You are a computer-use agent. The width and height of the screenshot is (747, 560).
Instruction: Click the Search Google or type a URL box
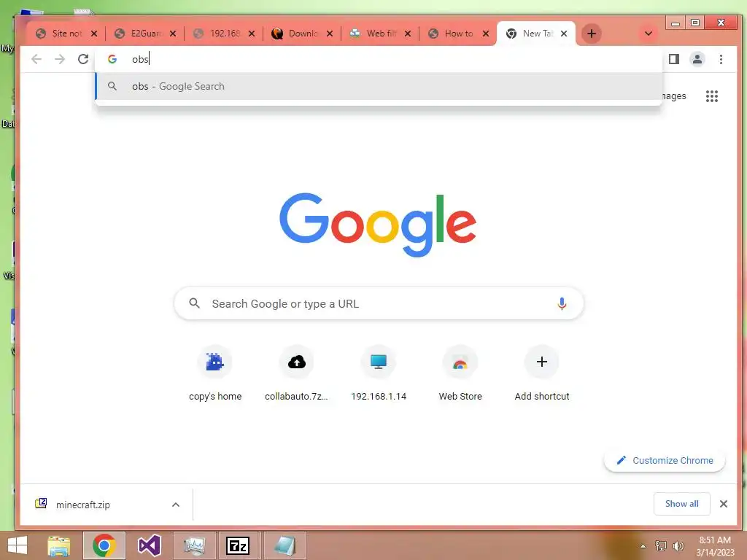click(x=379, y=303)
